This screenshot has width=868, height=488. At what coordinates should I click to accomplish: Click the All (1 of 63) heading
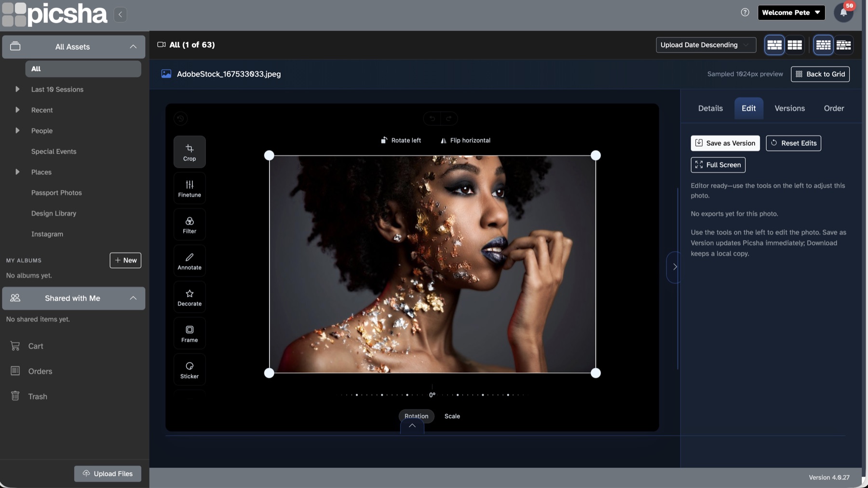[x=192, y=45]
